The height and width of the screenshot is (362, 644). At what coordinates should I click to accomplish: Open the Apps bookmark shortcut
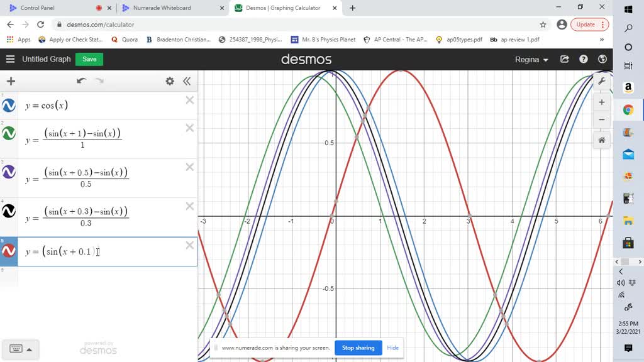19,40
